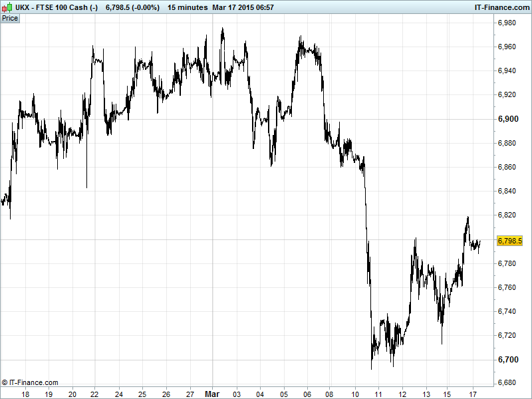
Task: Click the Mar 17 2015 06:57 timestamp
Action: 252,7
